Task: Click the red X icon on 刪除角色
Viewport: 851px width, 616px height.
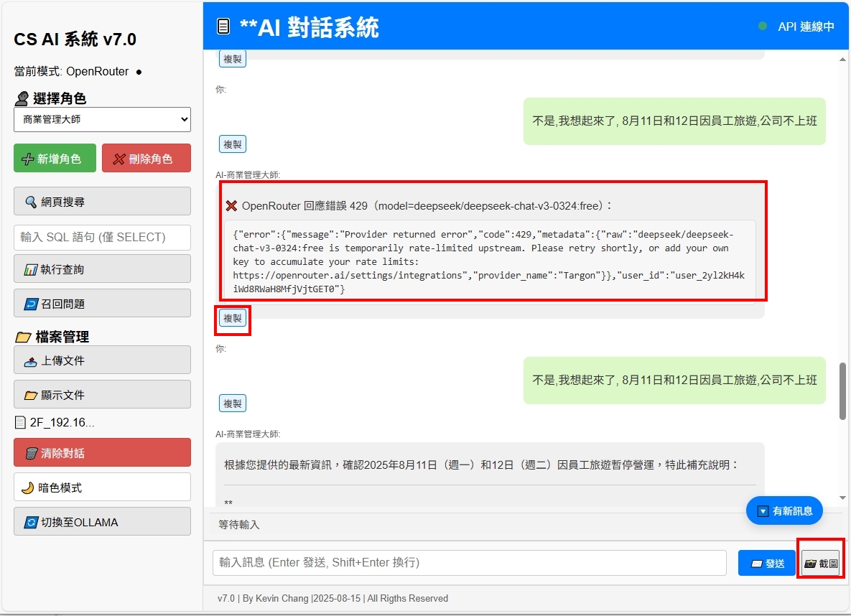Action: 119,159
